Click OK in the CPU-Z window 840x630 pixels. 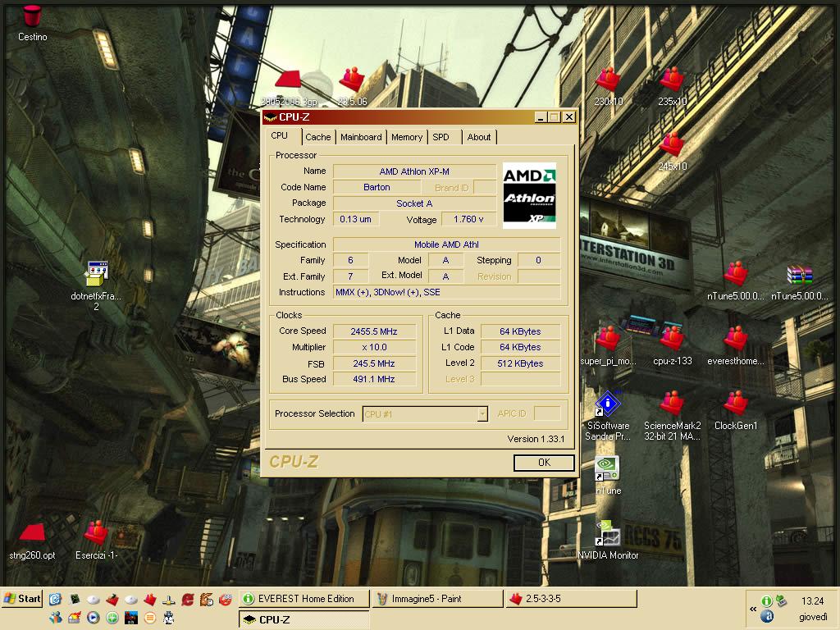tap(544, 463)
